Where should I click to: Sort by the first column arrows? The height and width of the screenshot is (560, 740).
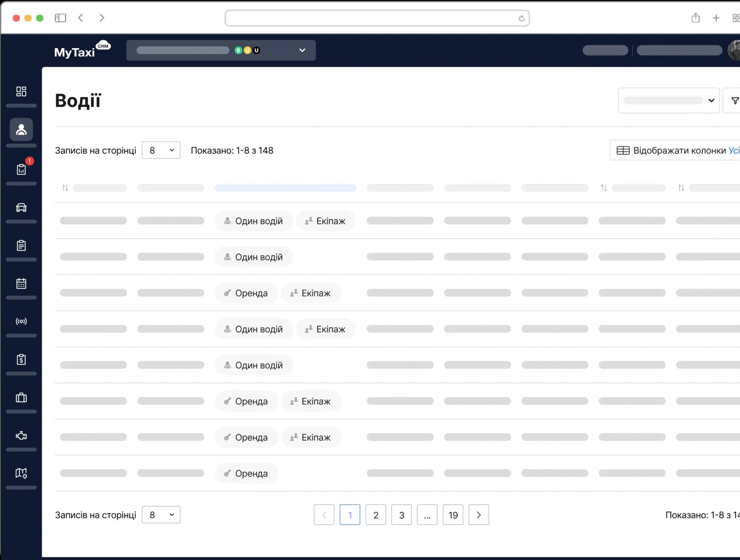click(65, 188)
